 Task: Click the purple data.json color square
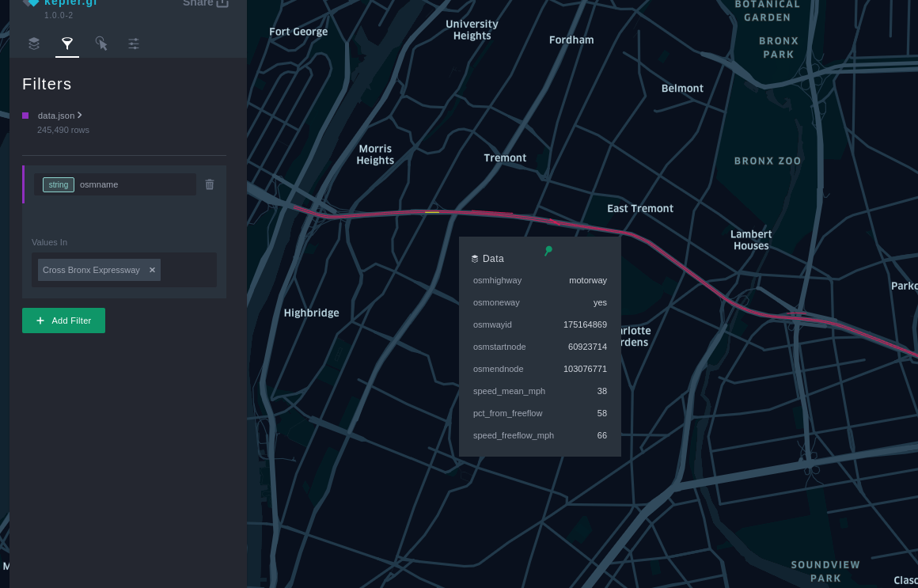point(25,116)
